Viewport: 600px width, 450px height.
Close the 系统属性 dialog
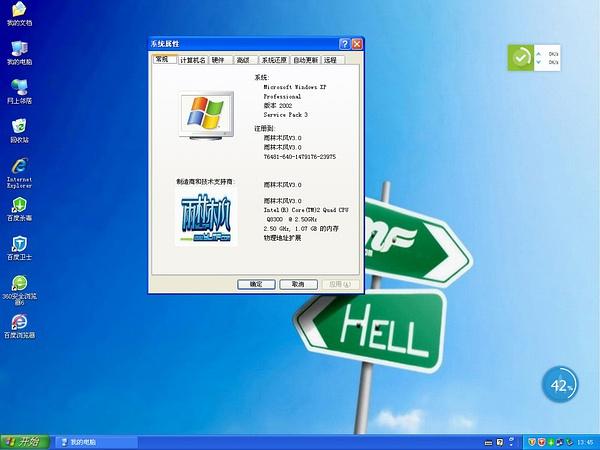coord(357,44)
